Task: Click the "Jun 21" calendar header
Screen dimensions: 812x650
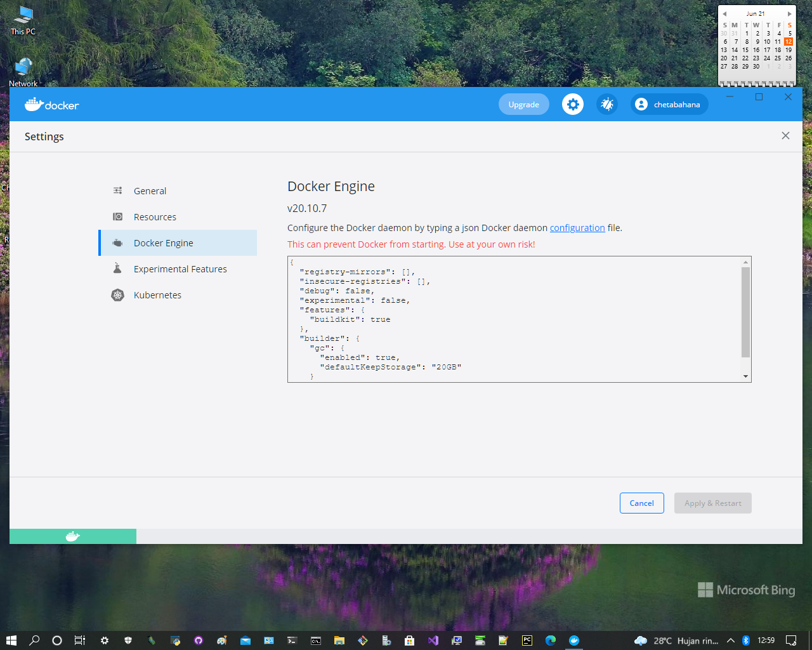Action: tap(756, 13)
